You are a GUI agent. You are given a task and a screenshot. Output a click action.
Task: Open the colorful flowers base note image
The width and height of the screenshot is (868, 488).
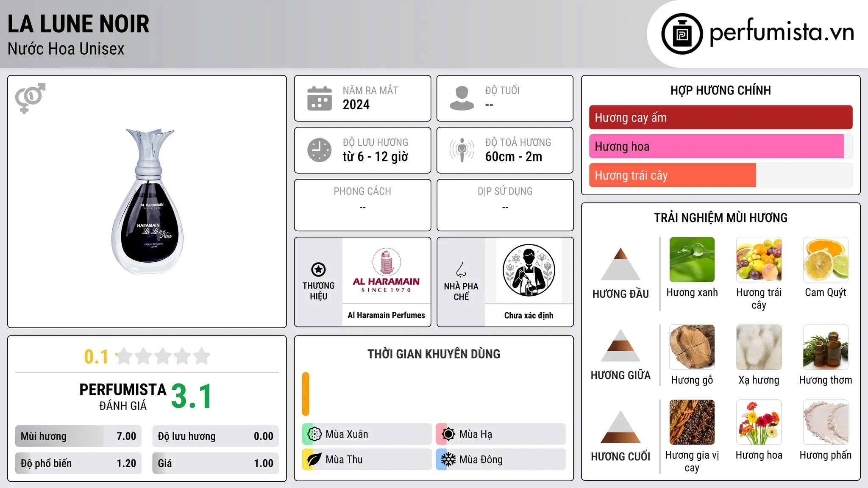coord(759,422)
